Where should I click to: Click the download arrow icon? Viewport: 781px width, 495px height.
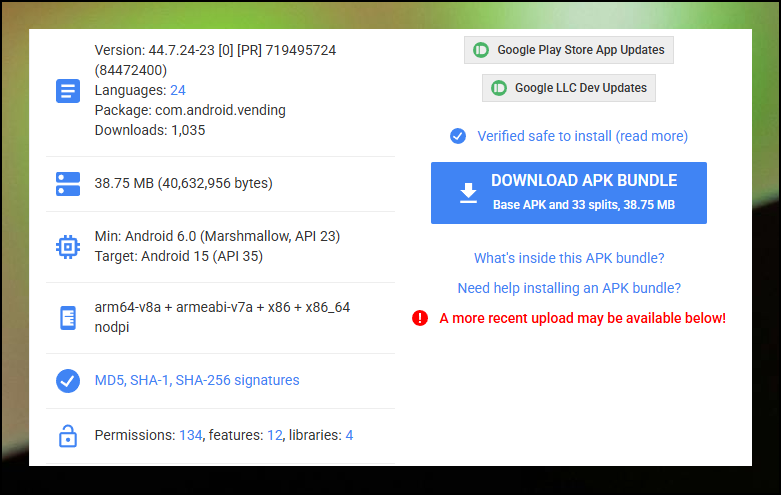coord(468,193)
